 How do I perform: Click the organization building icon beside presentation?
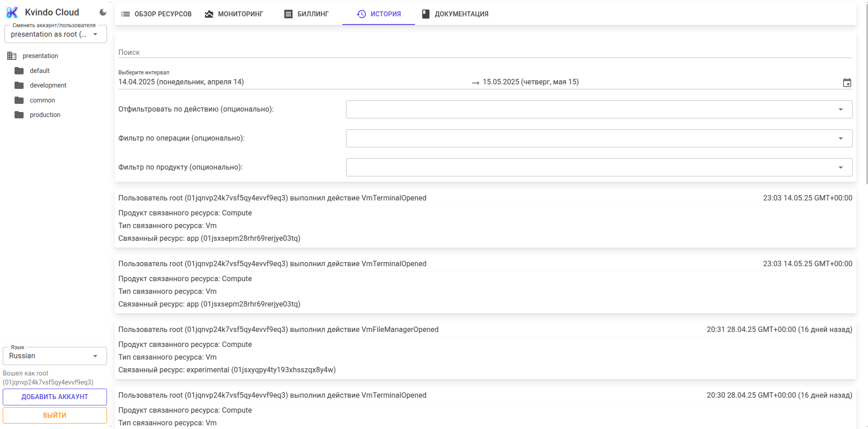tap(12, 56)
